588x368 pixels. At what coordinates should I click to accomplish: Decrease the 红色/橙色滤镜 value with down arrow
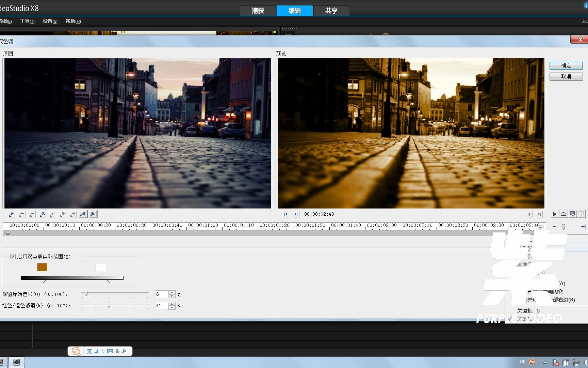pyautogui.click(x=172, y=308)
